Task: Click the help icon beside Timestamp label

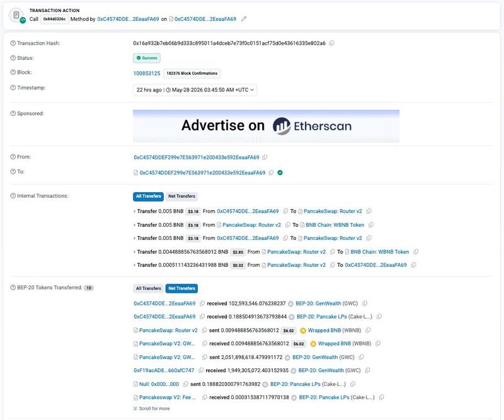Action: coord(13,88)
